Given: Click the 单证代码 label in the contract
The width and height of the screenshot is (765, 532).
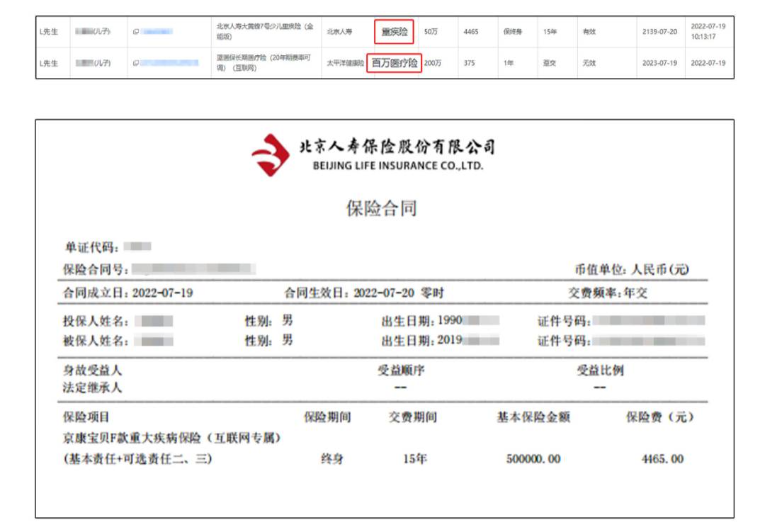Looking at the screenshot, I should point(91,247).
